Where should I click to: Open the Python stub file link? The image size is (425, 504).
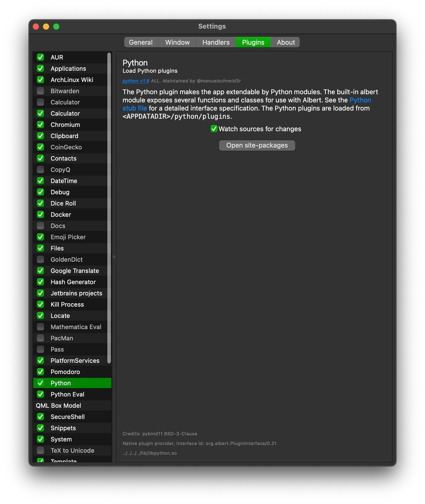click(x=247, y=104)
